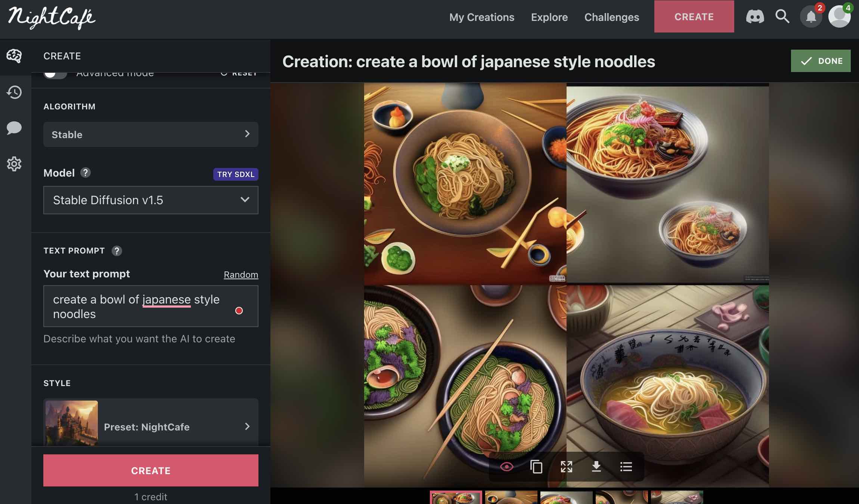Click the Random prompt link
The width and height of the screenshot is (859, 504).
(x=241, y=274)
